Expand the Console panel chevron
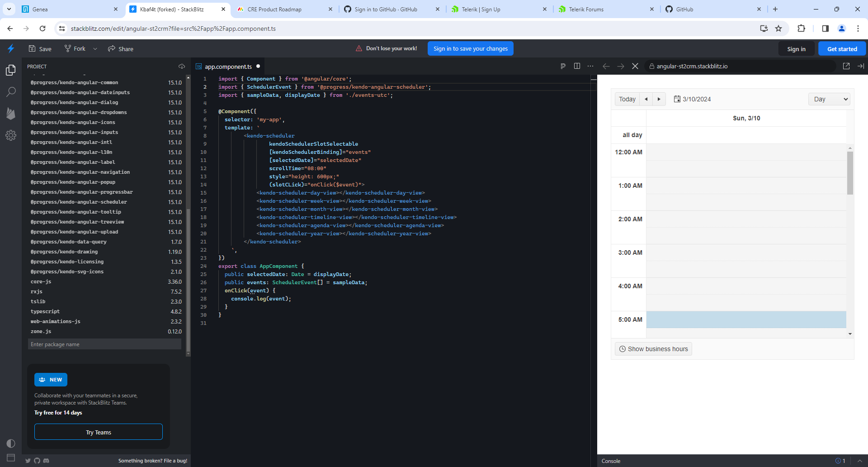Screen dimensions: 868x467 tap(860, 461)
